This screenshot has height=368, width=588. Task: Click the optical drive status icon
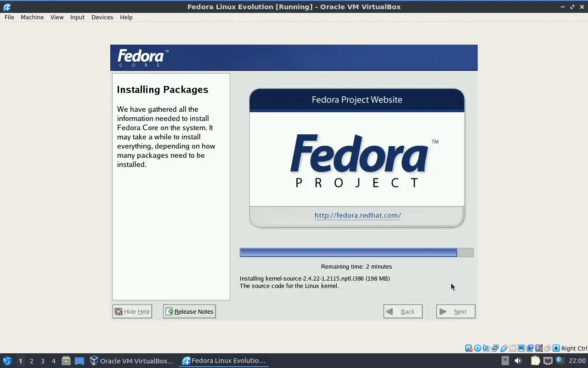coord(477,348)
